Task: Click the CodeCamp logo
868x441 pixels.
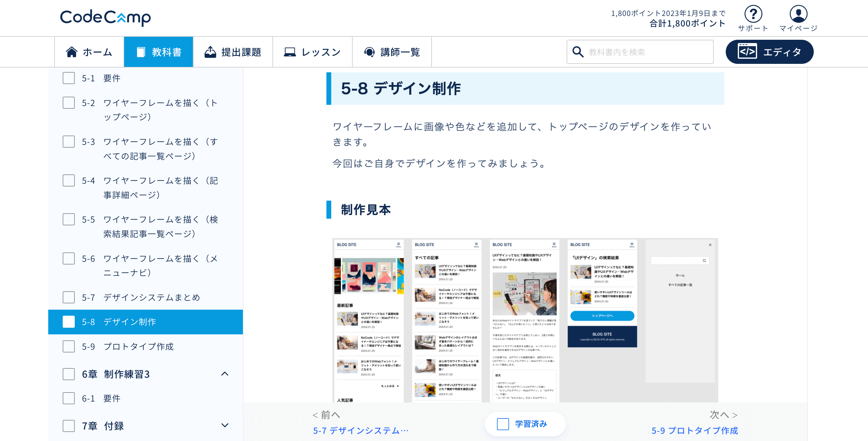Action: tap(105, 17)
